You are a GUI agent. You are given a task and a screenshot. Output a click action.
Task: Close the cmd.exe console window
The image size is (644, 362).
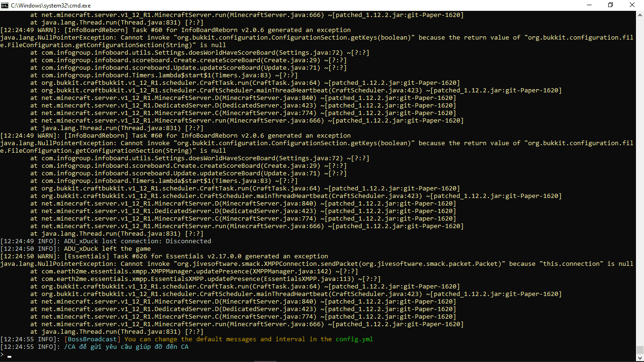coord(633,5)
